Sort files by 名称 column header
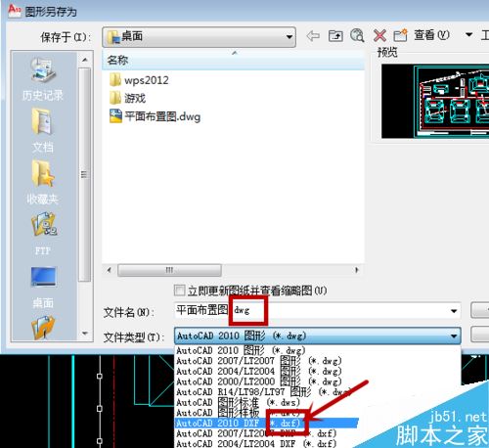Image resolution: width=489 pixels, height=448 pixels. [234, 61]
